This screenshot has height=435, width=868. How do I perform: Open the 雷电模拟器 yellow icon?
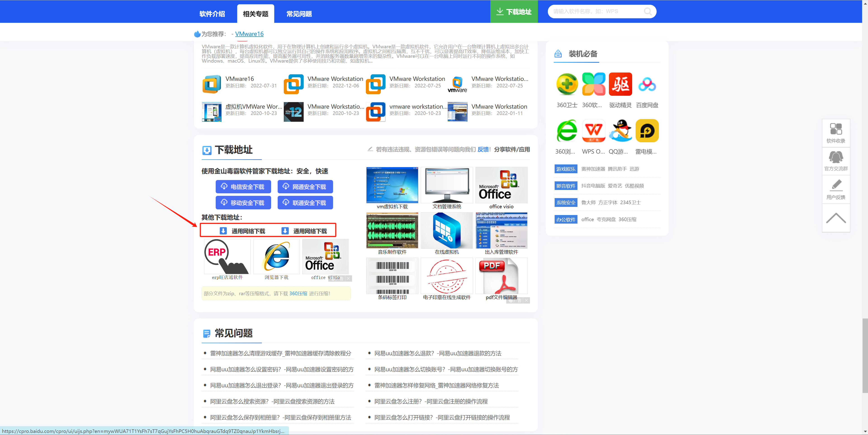647,131
